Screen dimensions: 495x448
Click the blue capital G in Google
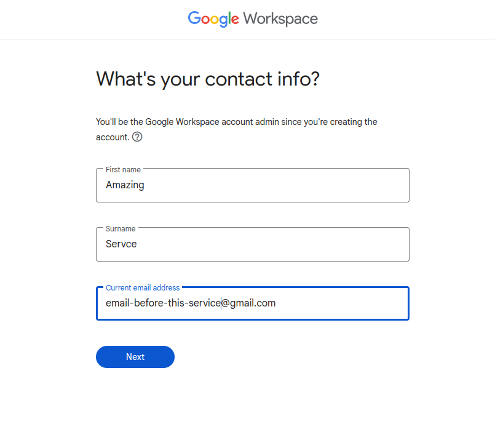click(195, 18)
